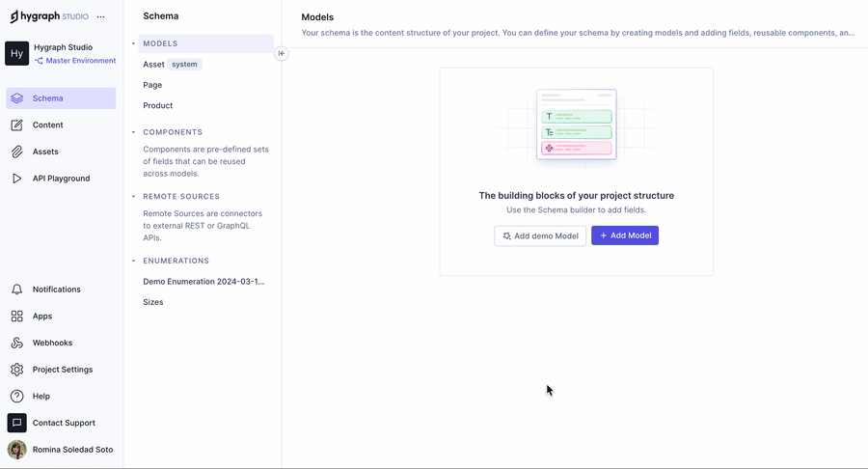Collapse the Components section

134,132
